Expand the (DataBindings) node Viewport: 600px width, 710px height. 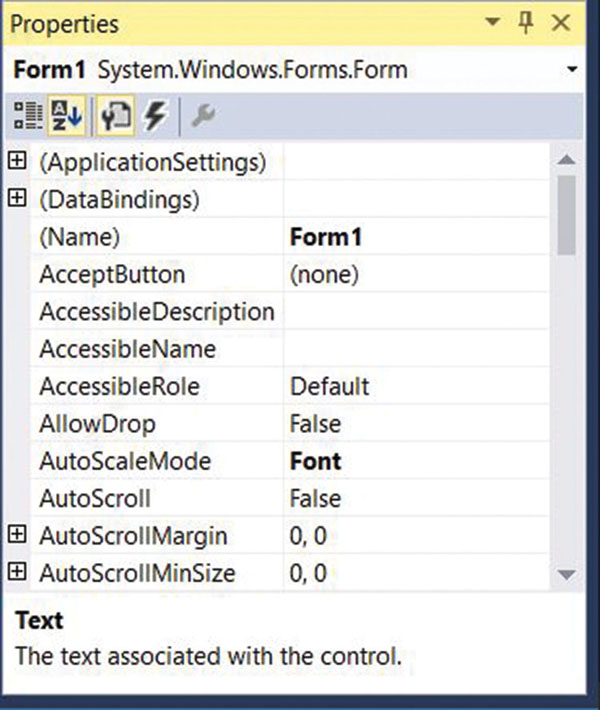pyautogui.click(x=17, y=199)
